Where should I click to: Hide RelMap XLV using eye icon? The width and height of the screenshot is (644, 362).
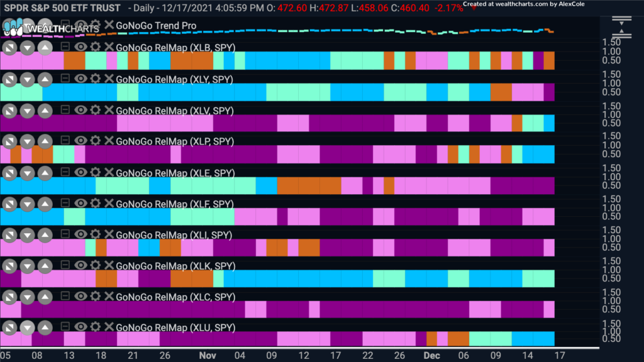click(80, 109)
